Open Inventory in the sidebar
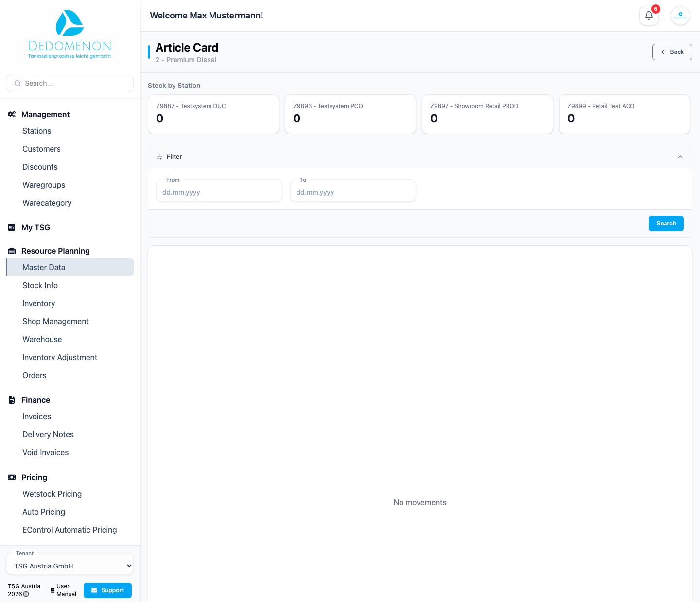 [x=70, y=303]
